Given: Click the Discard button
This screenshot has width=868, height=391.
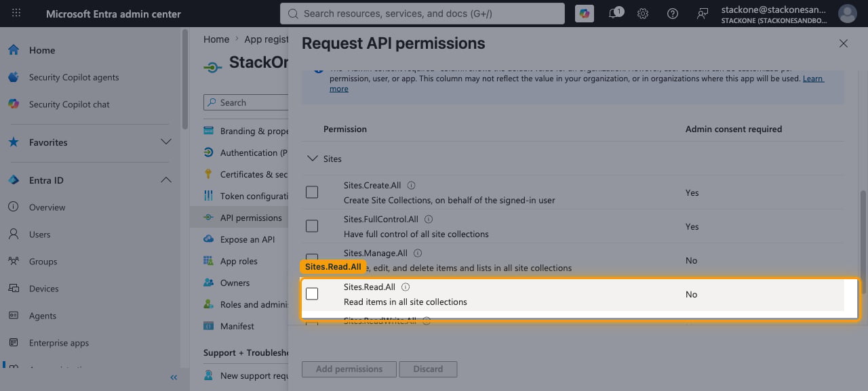Looking at the screenshot, I should coord(428,369).
